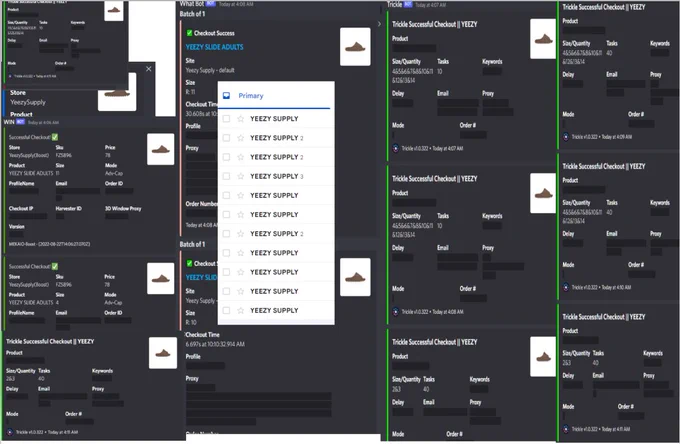The height and width of the screenshot is (444, 680).
Task: Select checkout time '6.697s at 10:10:32.914 AM'
Action: pos(215,344)
